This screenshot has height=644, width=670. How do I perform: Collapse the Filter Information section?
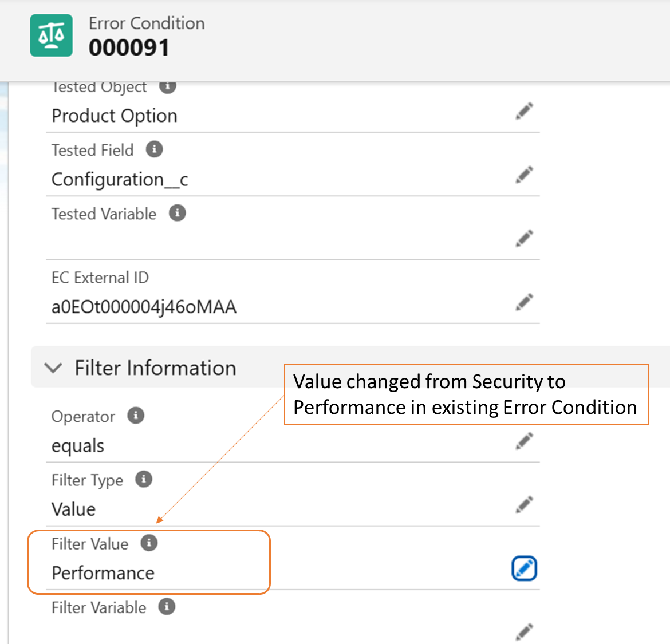coord(53,368)
